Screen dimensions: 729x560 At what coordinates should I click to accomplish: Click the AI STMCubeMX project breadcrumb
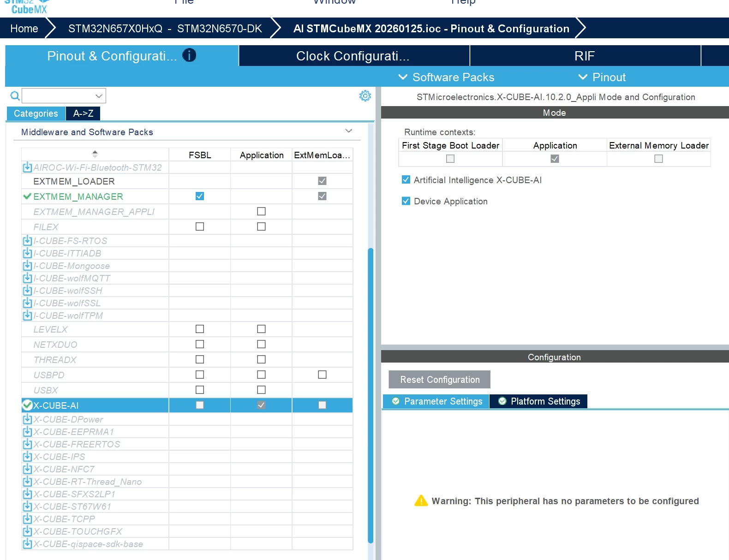[x=431, y=29]
